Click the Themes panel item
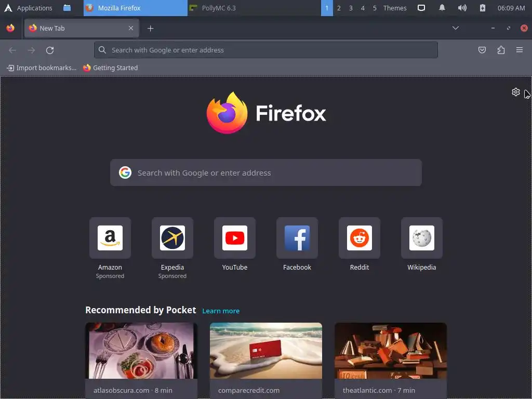The width and height of the screenshot is (532, 399). [x=395, y=8]
